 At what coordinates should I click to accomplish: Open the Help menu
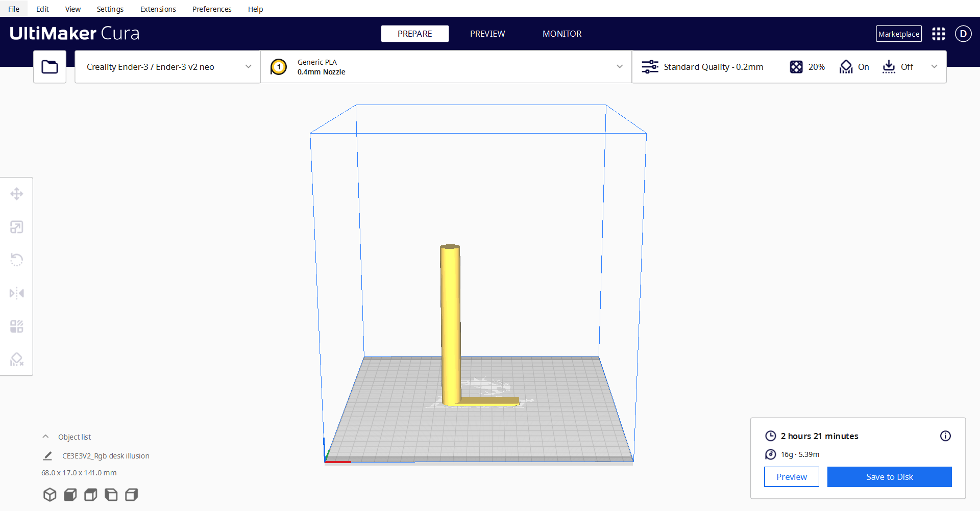point(255,9)
